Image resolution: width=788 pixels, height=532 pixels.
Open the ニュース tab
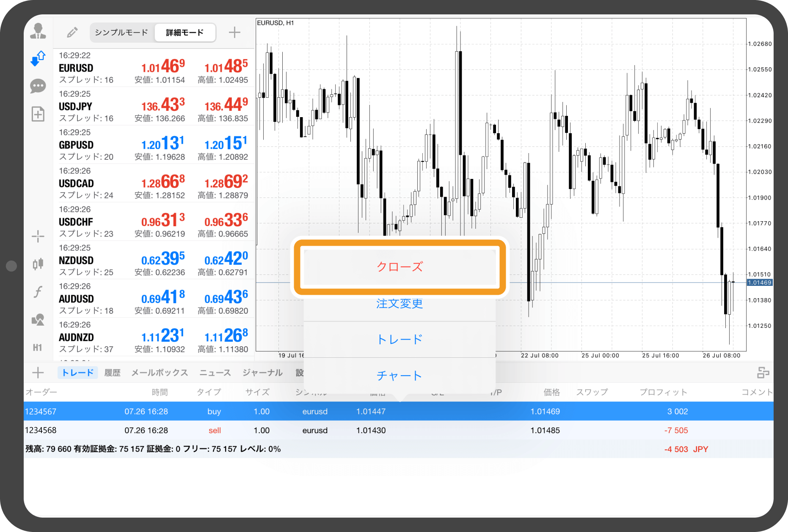tap(215, 373)
